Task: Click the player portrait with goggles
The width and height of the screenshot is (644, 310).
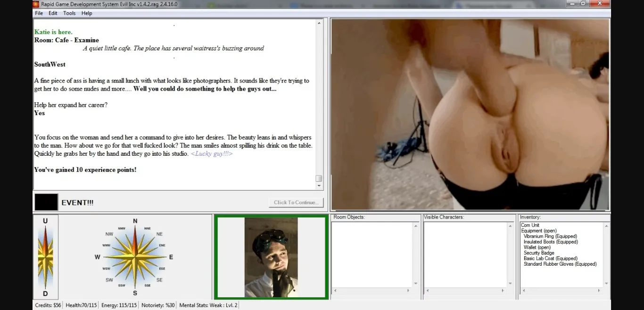Action: click(271, 257)
